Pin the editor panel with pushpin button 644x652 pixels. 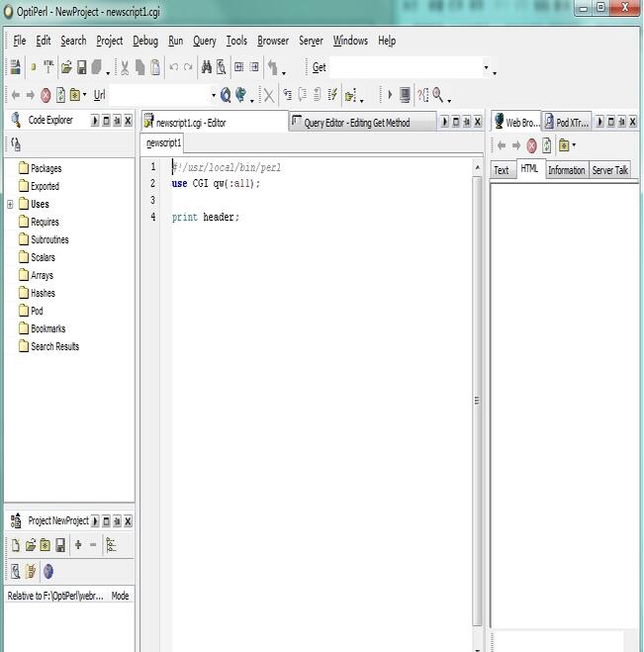467,122
